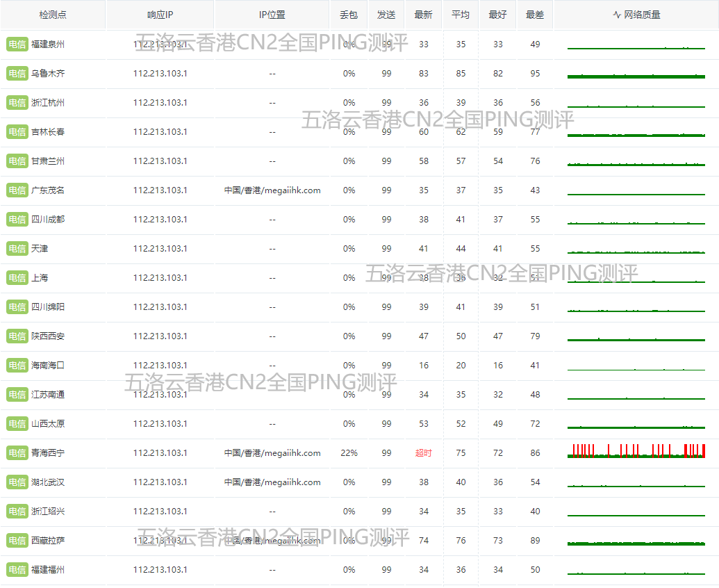Click the 电信 badge next to 上海
719x588 pixels.
tap(17, 278)
